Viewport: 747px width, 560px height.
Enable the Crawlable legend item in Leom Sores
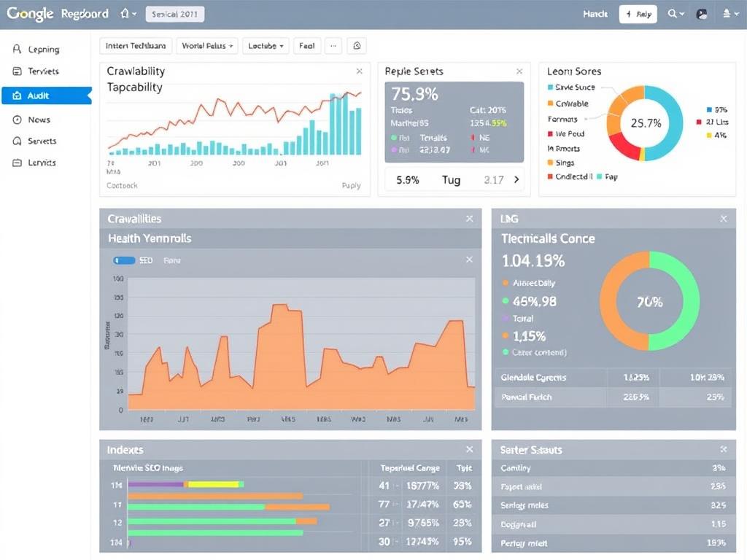[568, 103]
